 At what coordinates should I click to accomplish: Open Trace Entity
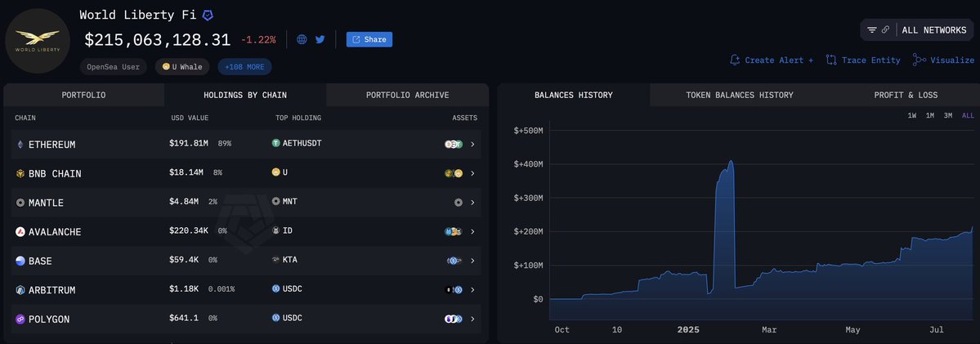[x=870, y=60]
